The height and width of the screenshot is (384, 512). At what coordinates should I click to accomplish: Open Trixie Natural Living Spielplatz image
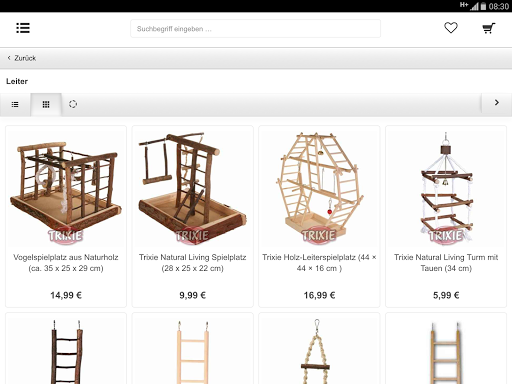(x=193, y=187)
